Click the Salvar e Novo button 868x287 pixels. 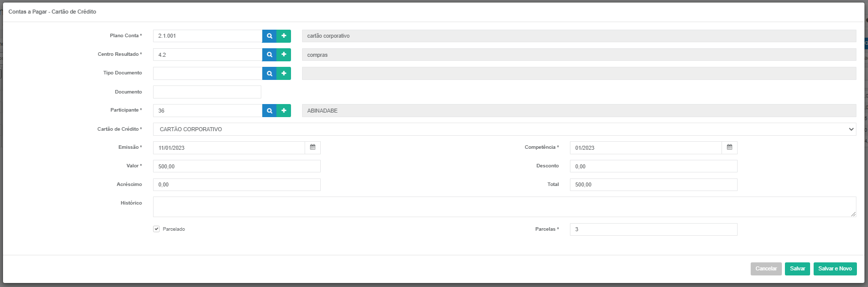coord(835,269)
